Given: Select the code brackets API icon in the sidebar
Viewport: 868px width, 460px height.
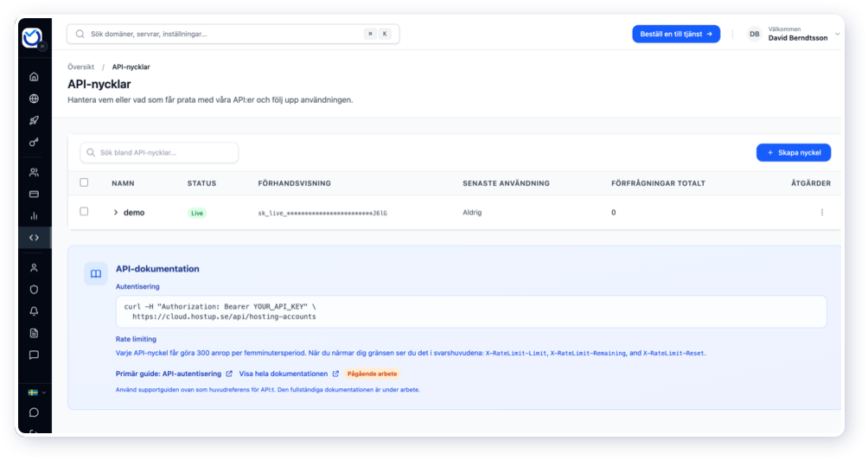Looking at the screenshot, I should pos(34,238).
